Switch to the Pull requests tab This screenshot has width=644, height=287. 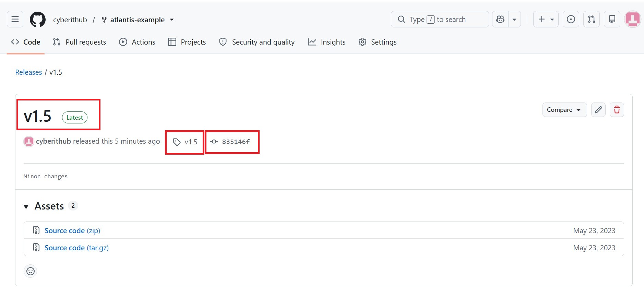pos(80,42)
